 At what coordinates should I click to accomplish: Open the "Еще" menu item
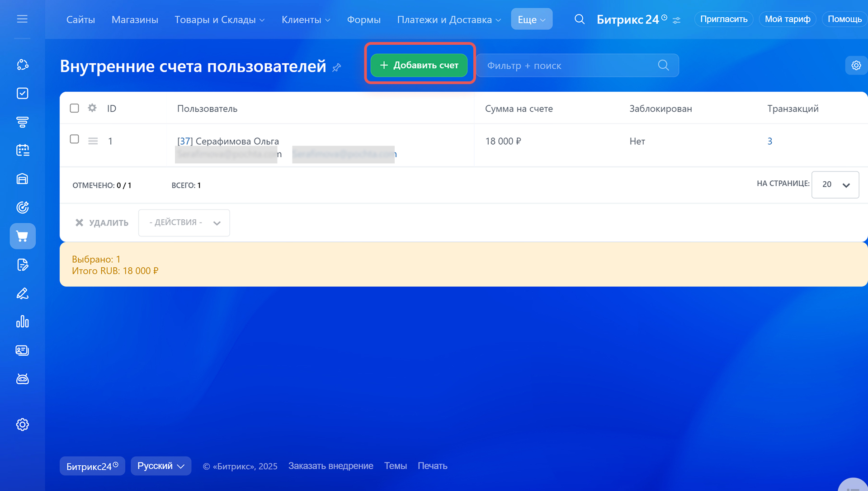pos(531,19)
